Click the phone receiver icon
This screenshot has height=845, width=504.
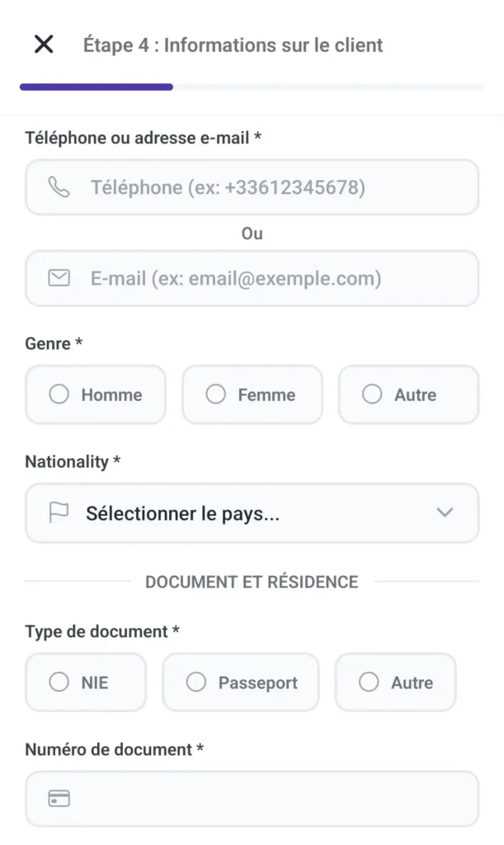pos(58,187)
